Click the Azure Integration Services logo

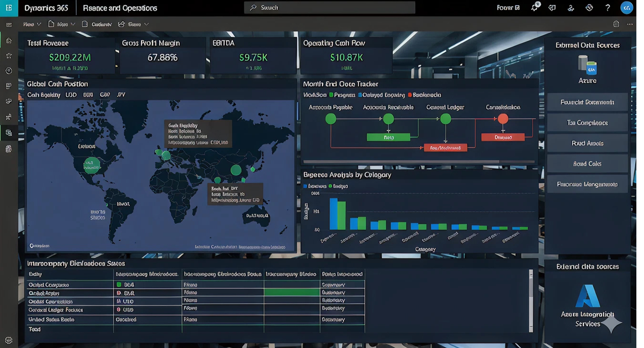587,296
